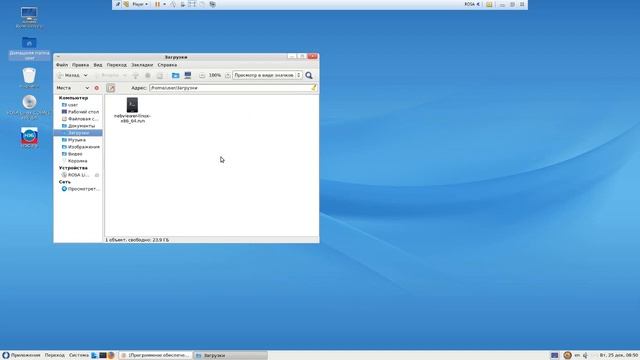Eject the ROSA U... device

[97, 175]
